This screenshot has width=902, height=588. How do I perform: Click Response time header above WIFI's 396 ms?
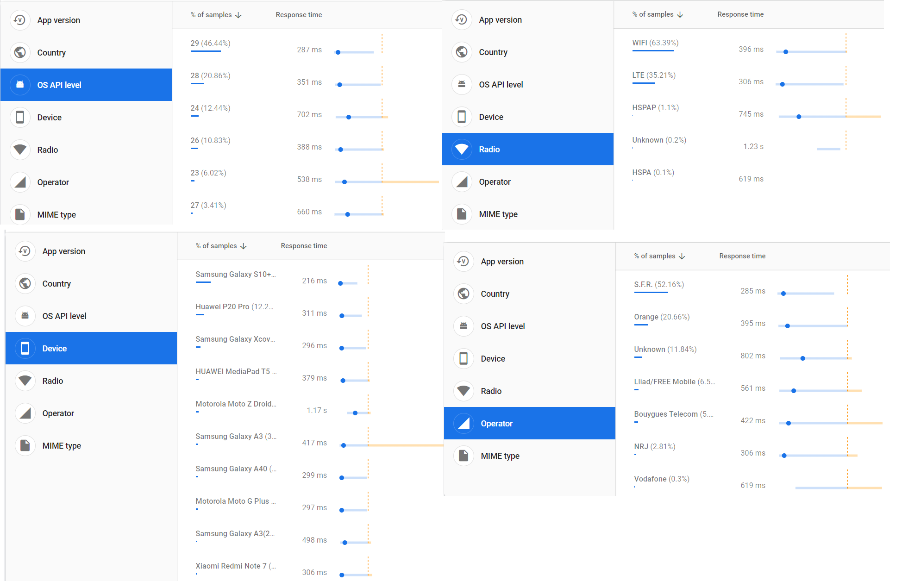[x=740, y=14]
